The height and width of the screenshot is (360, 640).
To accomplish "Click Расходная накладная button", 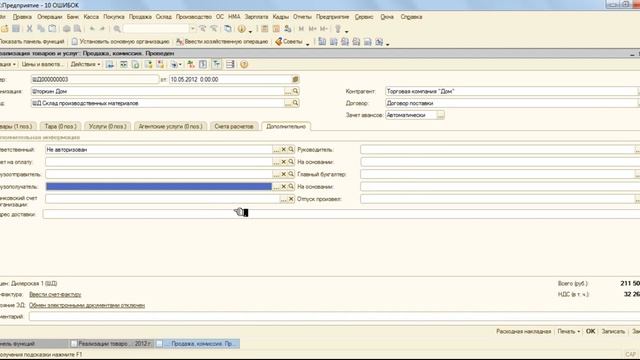I will (x=523, y=331).
